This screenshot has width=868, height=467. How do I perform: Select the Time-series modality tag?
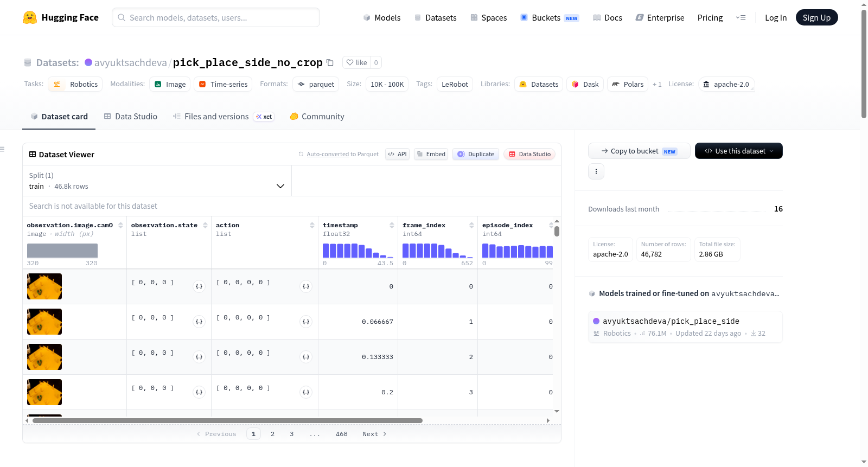point(223,84)
